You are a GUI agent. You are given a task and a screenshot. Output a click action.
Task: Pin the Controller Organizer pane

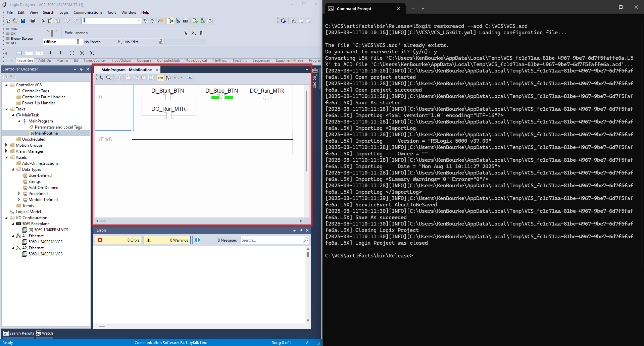click(x=81, y=69)
